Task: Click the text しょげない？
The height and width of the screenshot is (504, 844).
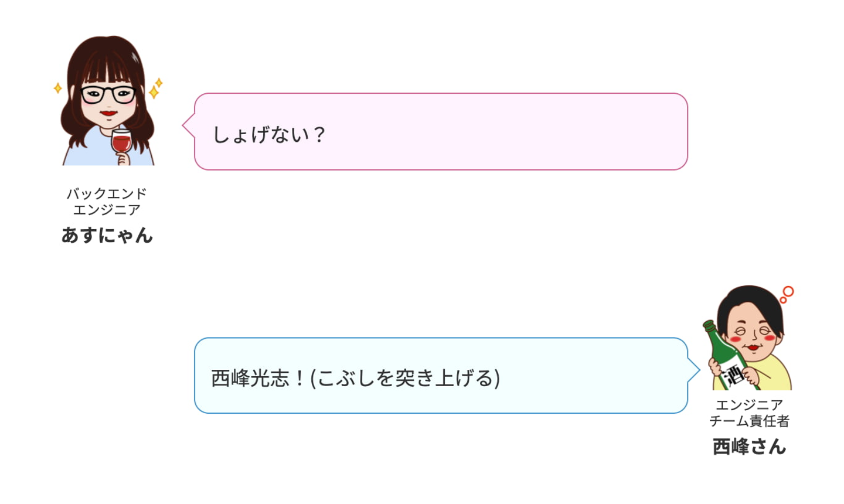Action: tap(269, 134)
